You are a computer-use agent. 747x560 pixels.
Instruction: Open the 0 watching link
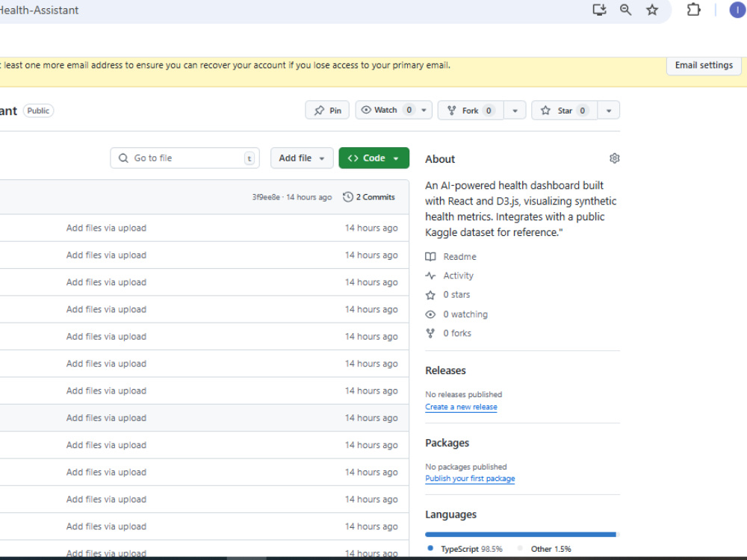[465, 314]
